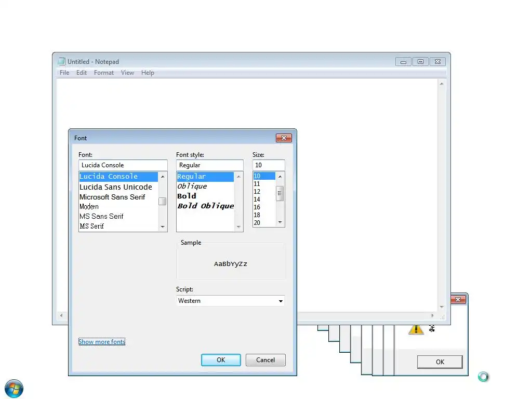Click Notepad vertical scroll up arrow
This screenshot has height=399, width=532.
click(442, 84)
